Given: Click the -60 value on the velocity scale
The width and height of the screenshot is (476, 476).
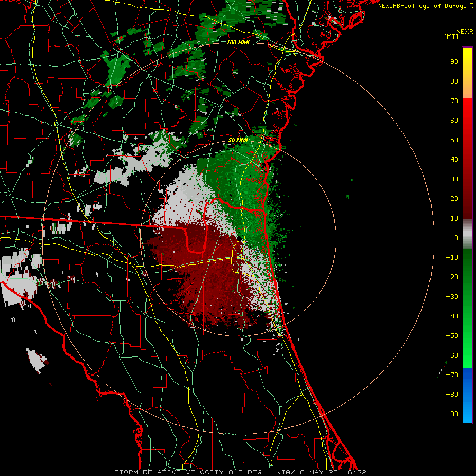Looking at the screenshot, I should point(452,355).
